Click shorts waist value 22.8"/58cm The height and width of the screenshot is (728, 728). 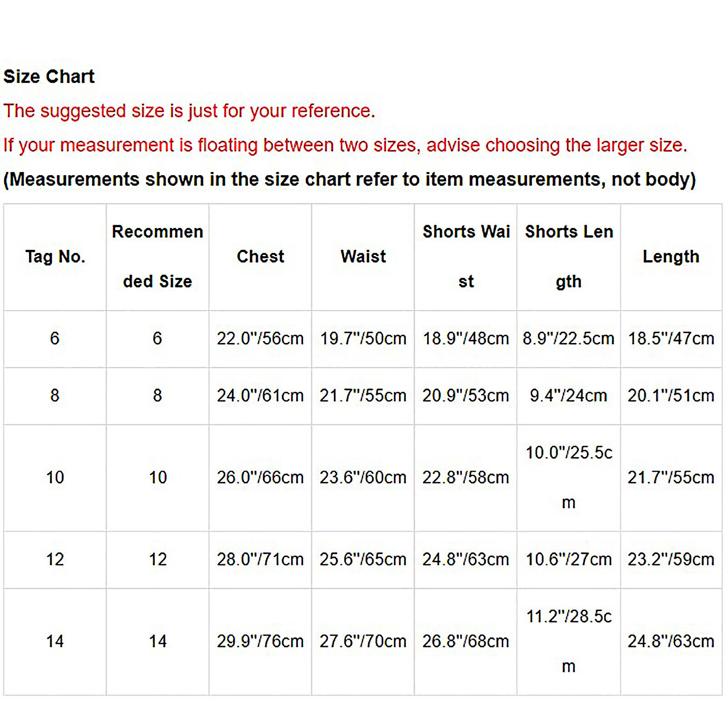pos(466,478)
